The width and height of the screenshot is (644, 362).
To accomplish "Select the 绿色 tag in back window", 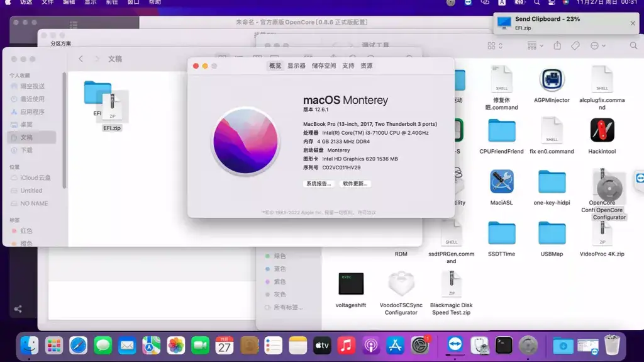I will (279, 256).
